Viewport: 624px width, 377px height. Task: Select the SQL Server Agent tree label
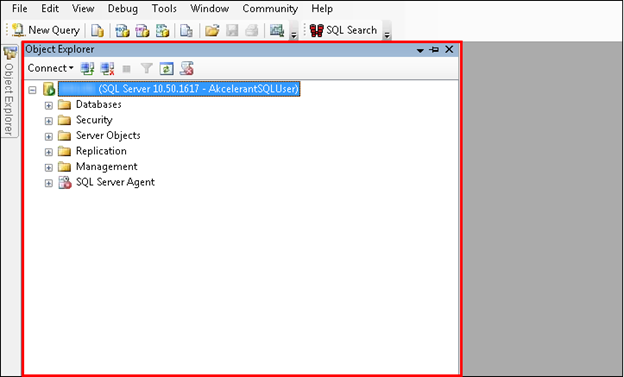point(115,182)
